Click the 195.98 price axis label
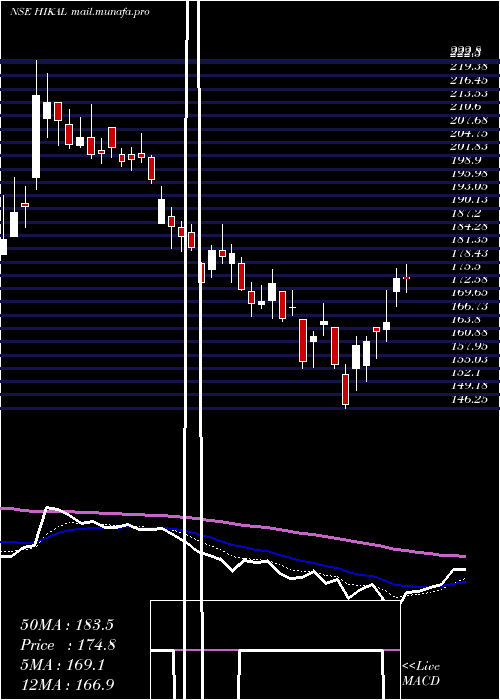 [468, 173]
